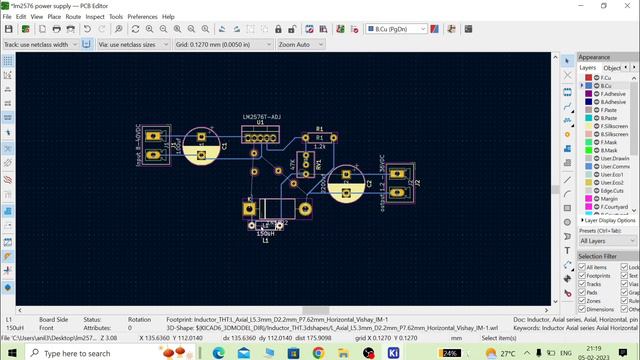This screenshot has height=360, width=640.
Task: Click the Zoom Out icon
Action: (x=163, y=29)
